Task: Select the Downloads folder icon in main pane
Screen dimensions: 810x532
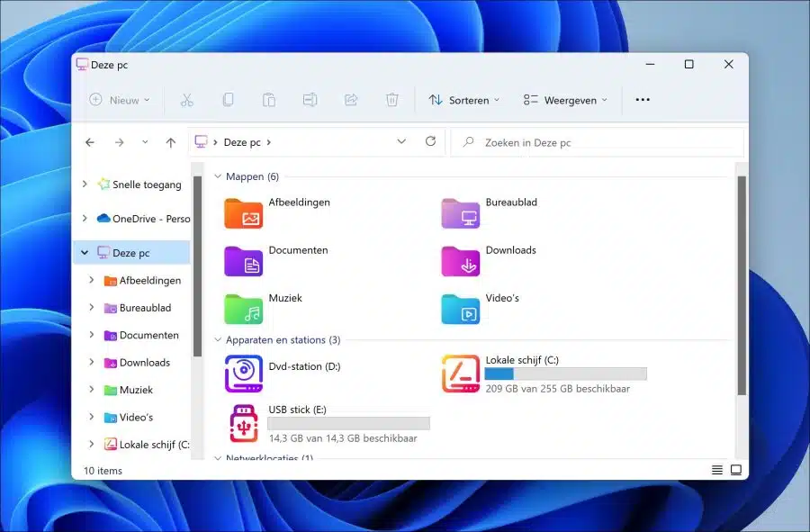Action: click(x=460, y=261)
